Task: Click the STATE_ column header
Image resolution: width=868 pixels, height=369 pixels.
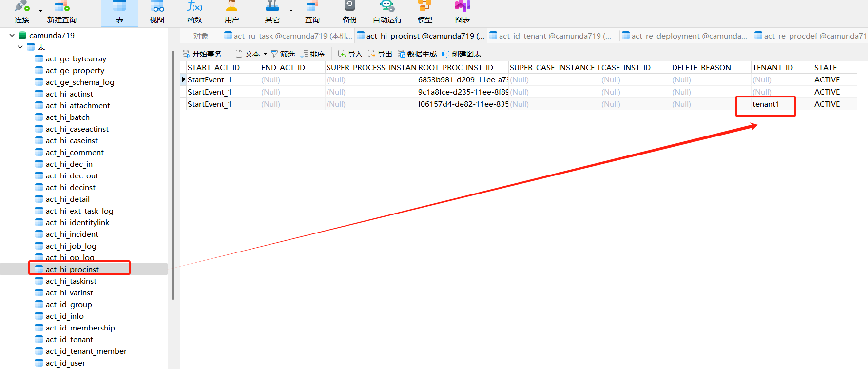Action: coord(835,67)
